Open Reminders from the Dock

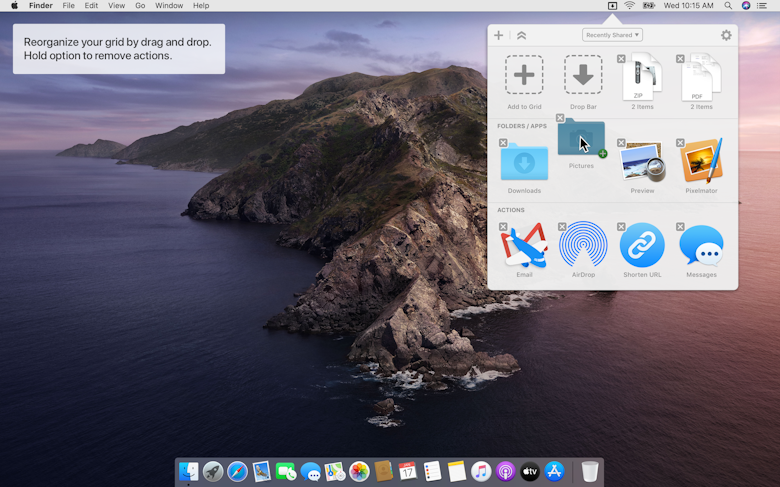click(432, 471)
